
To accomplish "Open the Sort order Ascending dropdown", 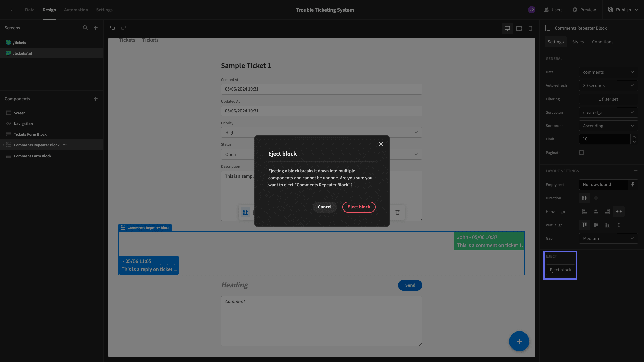I will (608, 126).
